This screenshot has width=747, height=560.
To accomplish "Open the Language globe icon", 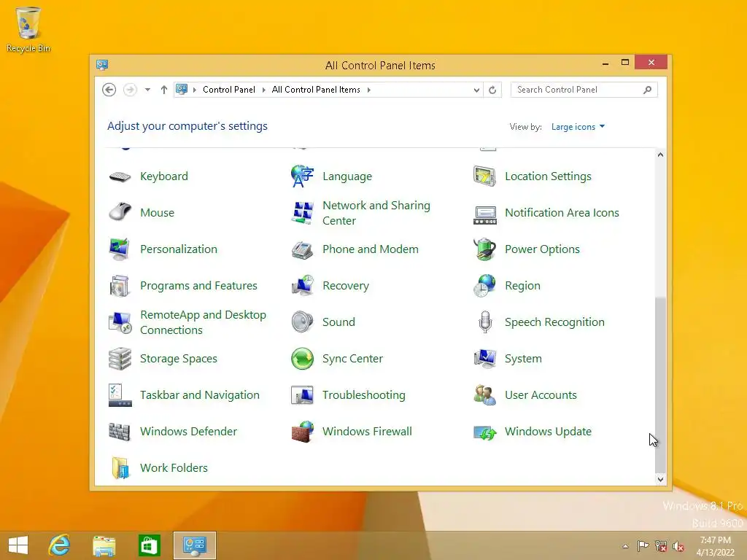I will [302, 176].
